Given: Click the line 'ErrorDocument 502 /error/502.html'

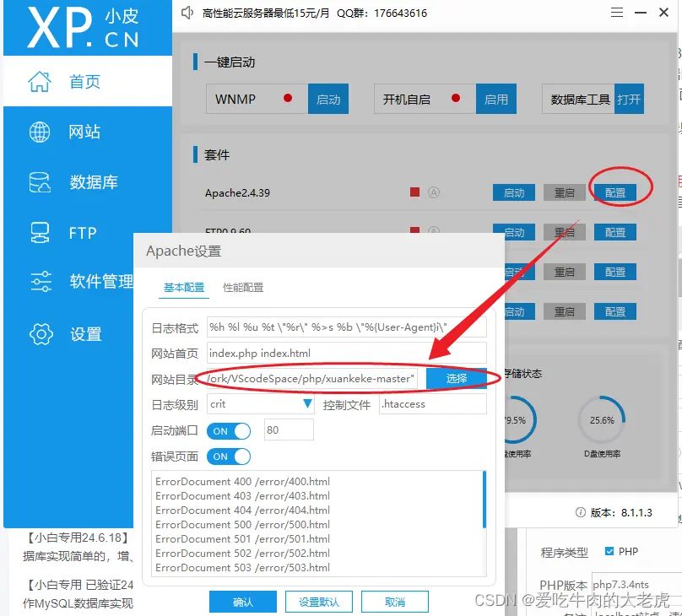Looking at the screenshot, I should point(242,553).
